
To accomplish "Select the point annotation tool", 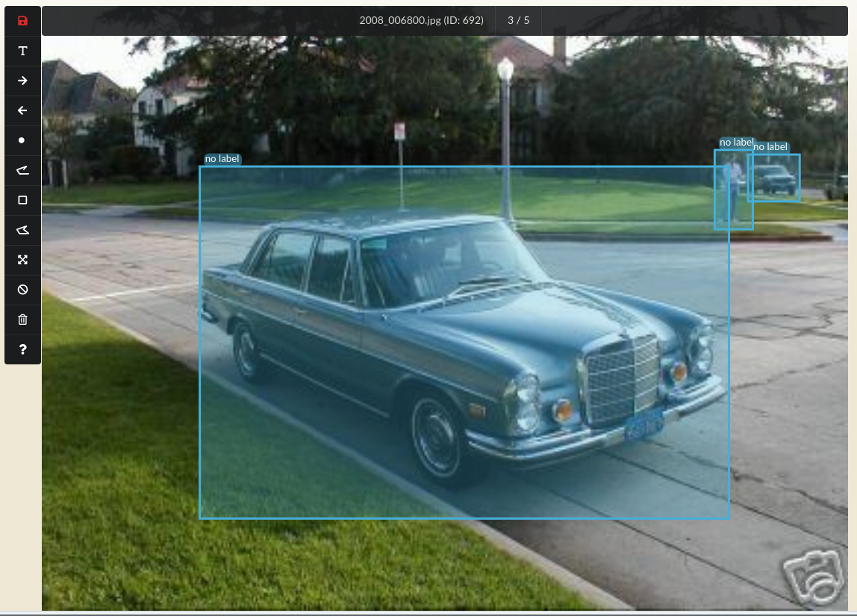I will pyautogui.click(x=22, y=140).
